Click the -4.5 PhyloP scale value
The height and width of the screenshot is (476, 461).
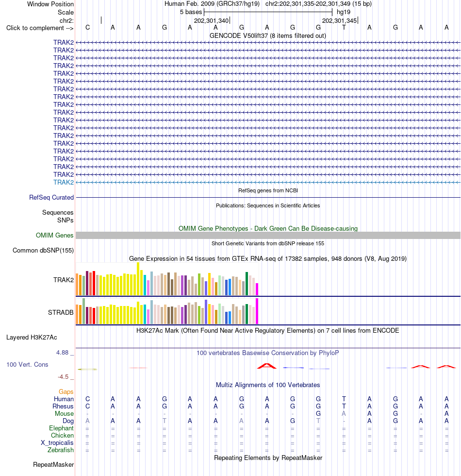(x=63, y=377)
